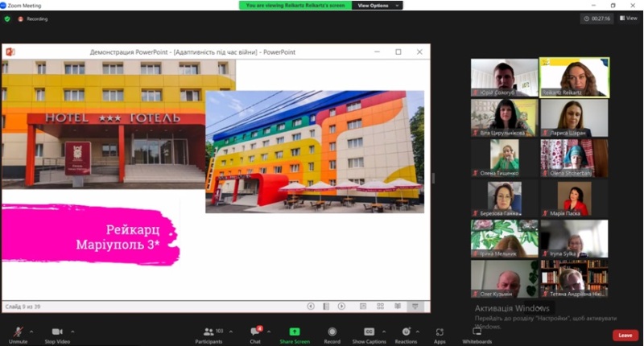Go to the previous slide in PowerPoint

coord(311,307)
